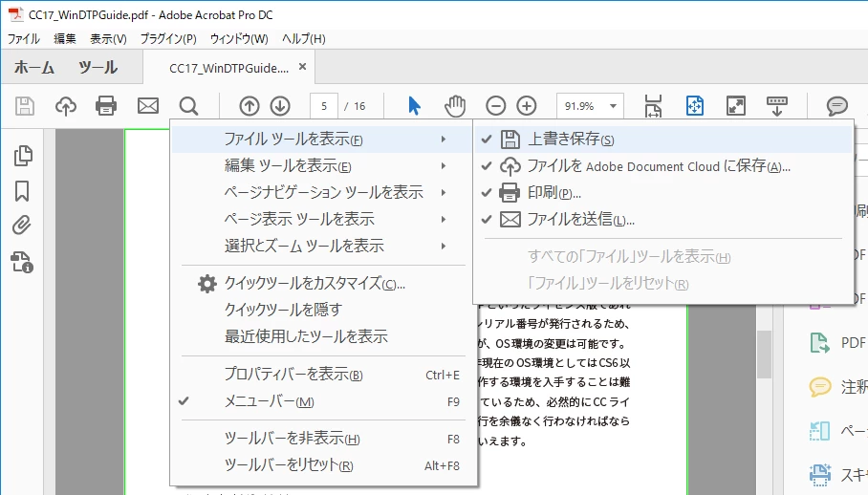This screenshot has height=495, width=868.
Task: Click the magnifier search toolbar icon
Action: (x=188, y=106)
